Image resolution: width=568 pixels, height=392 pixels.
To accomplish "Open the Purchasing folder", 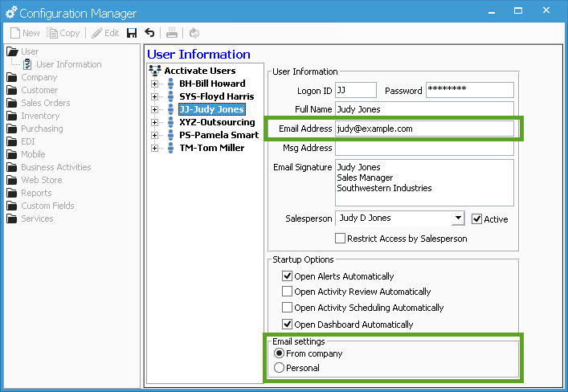I will (35, 129).
